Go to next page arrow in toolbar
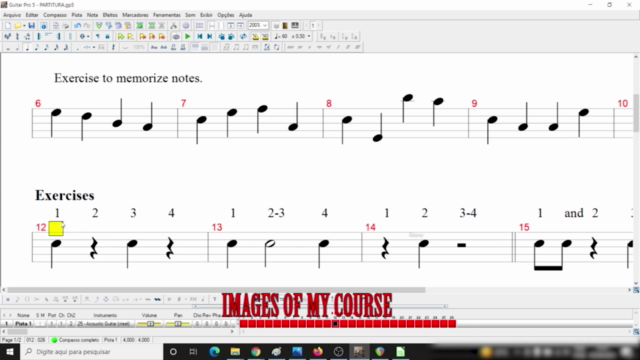The image size is (640, 360). coord(319,25)
